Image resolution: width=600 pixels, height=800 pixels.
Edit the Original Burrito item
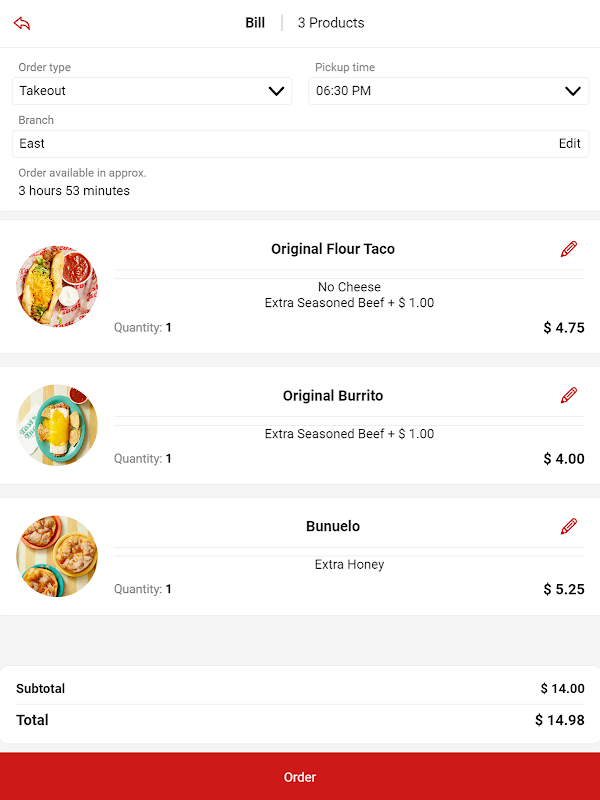569,395
